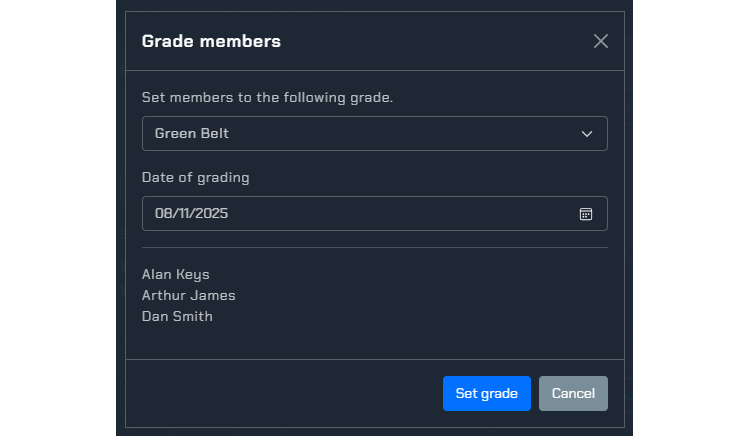Expand the grade dropdown chevron arrow

tap(587, 134)
